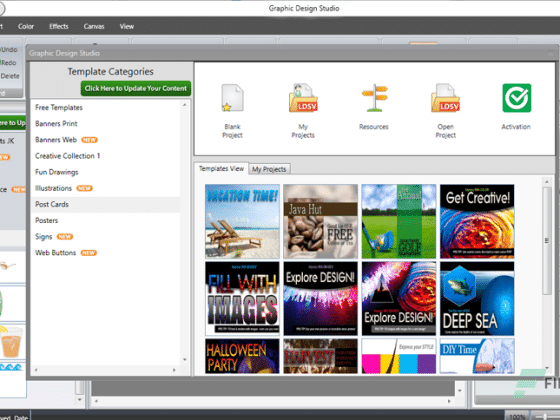Viewport: 560px width, 420px height.
Task: Open the Blank Project icon
Action: (x=232, y=98)
